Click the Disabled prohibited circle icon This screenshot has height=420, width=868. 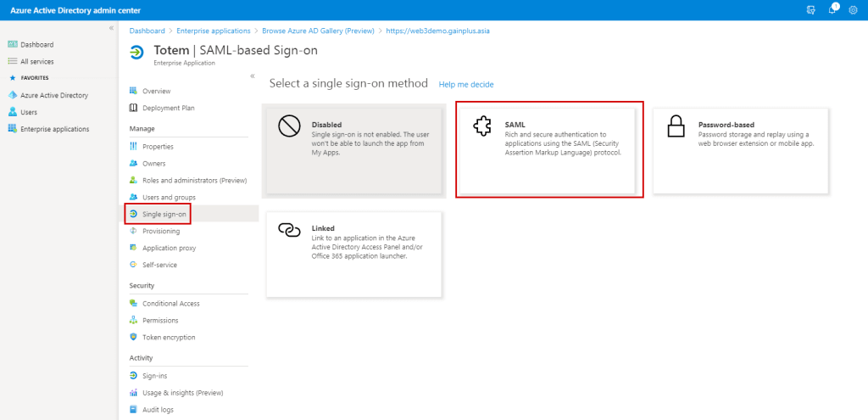click(x=289, y=127)
